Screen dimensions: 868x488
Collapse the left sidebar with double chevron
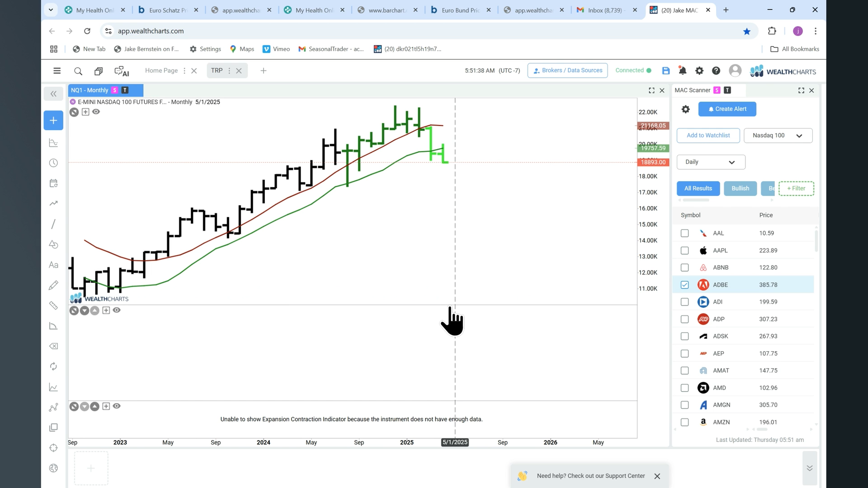53,94
